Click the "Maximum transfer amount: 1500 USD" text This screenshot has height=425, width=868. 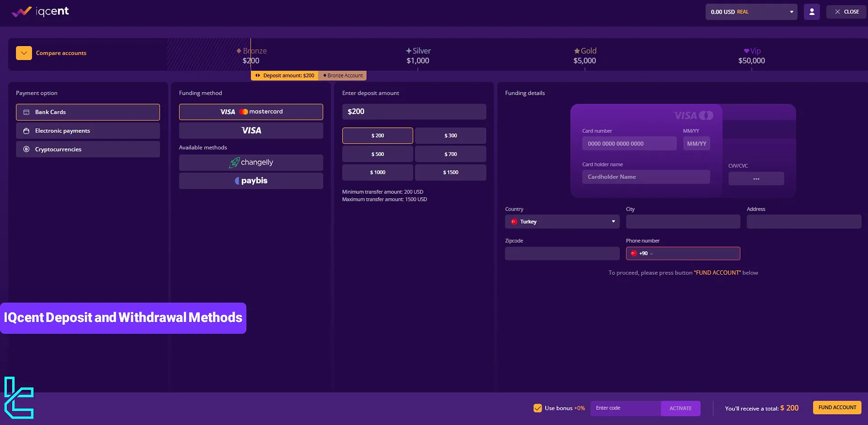pyautogui.click(x=384, y=199)
